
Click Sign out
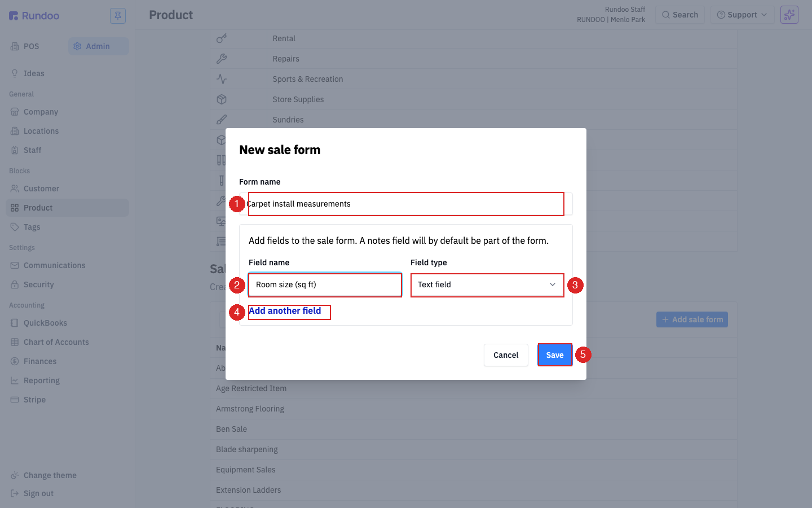pyautogui.click(x=67, y=493)
